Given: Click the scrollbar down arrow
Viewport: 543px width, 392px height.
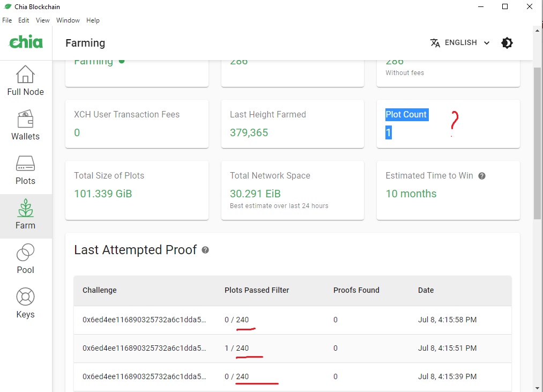Looking at the screenshot, I should point(538,388).
